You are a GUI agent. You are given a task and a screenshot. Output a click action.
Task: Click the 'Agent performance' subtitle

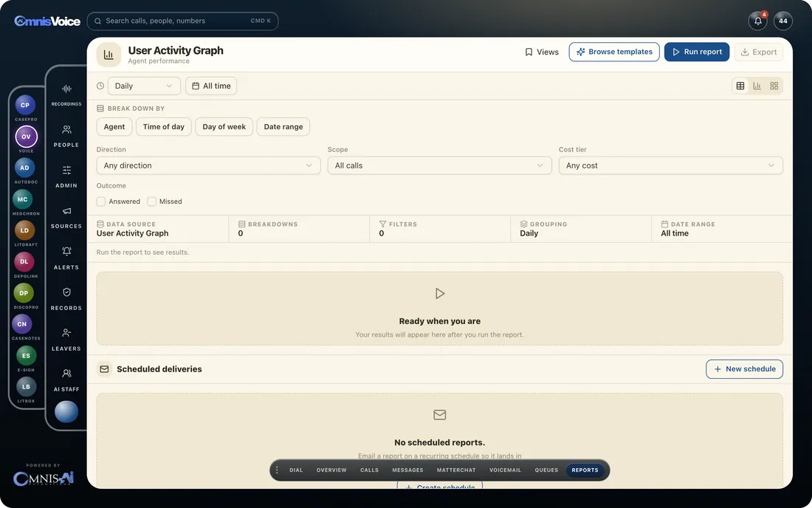point(159,61)
